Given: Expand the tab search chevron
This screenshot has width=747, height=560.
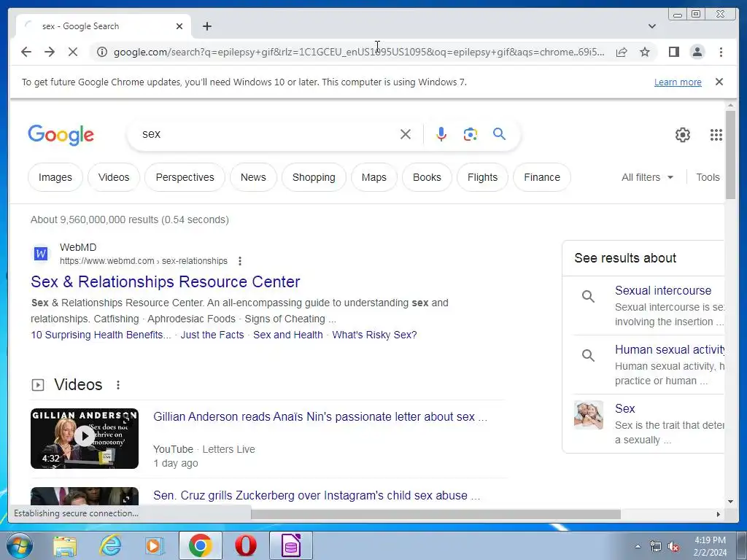Looking at the screenshot, I should click(x=651, y=26).
